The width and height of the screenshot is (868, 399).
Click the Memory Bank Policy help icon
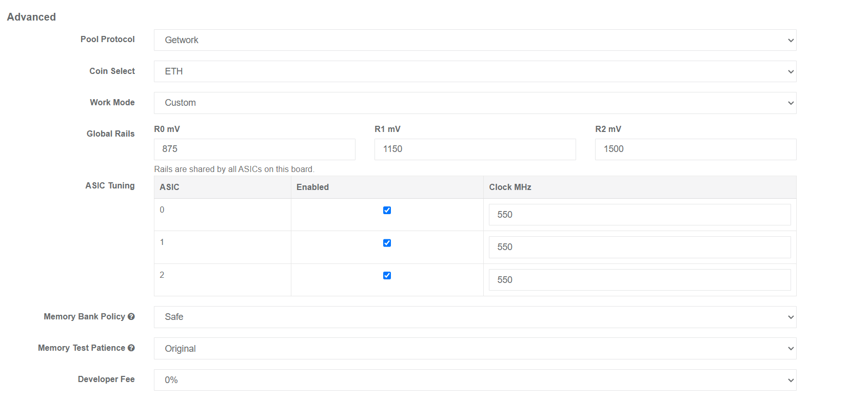coord(131,316)
